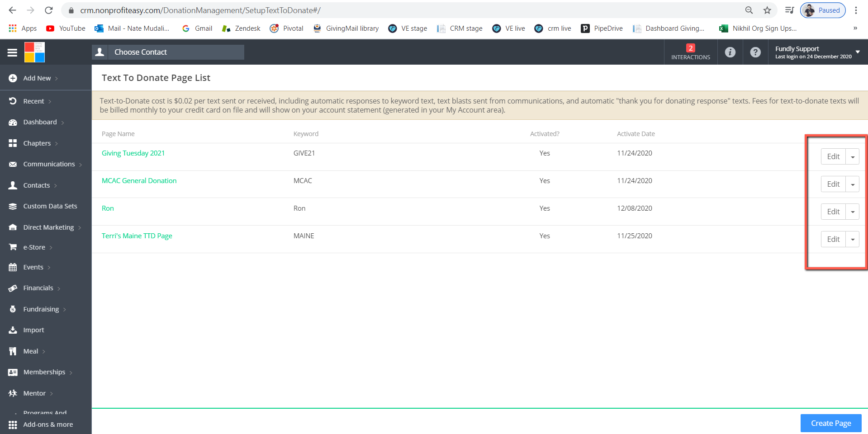
Task: Click the Recent history icon
Action: click(13, 101)
